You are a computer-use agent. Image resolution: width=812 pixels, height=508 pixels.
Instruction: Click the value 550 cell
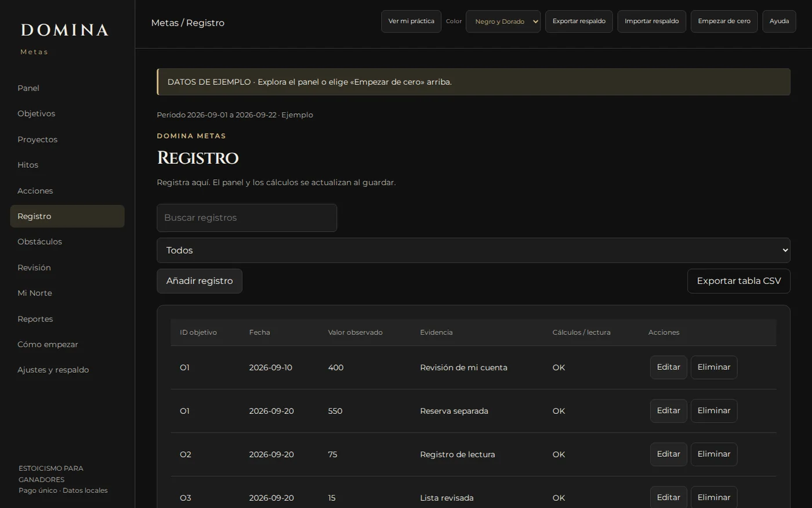tap(335, 411)
